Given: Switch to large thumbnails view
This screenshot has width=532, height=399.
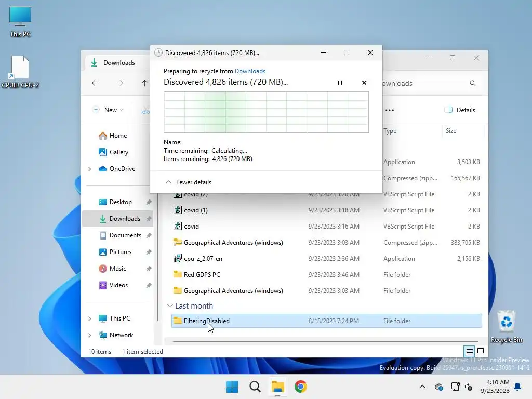Looking at the screenshot, I should point(481,352).
